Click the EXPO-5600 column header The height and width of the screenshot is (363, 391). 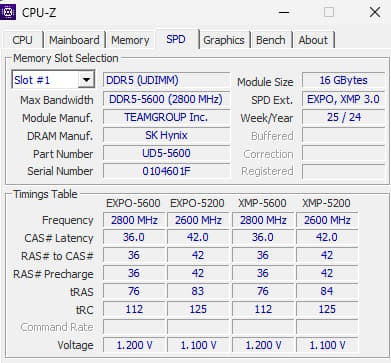[x=133, y=203]
